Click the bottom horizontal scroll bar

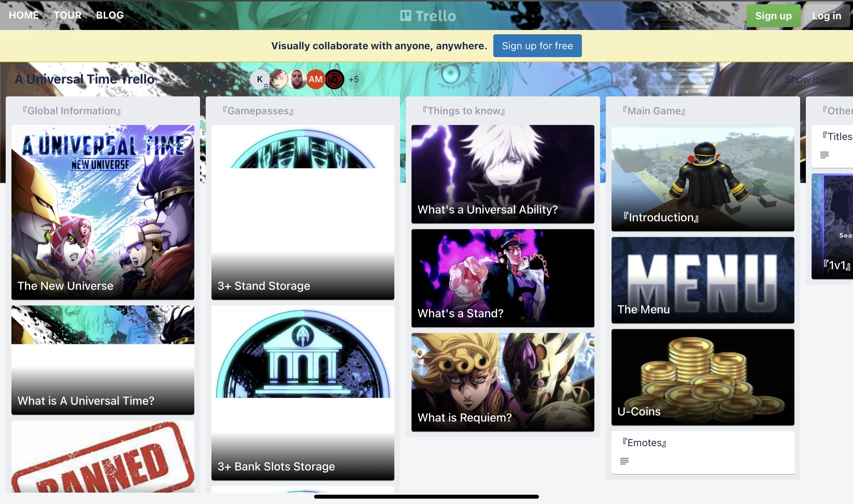click(x=426, y=496)
